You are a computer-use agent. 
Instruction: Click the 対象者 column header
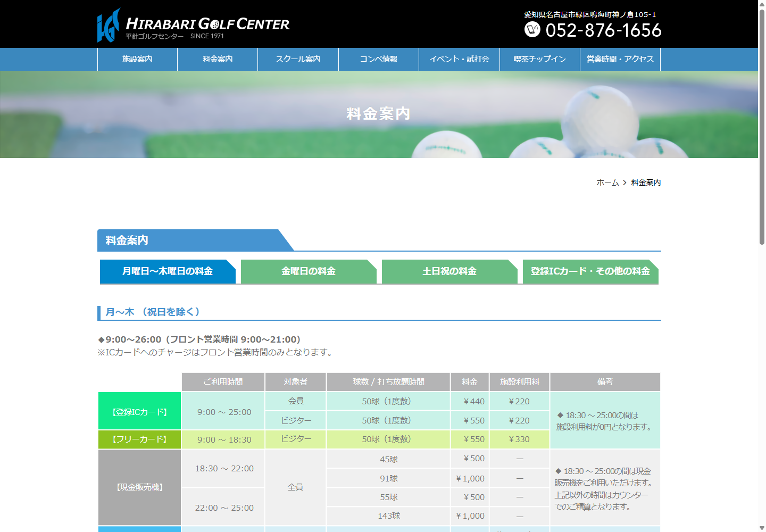tap(296, 382)
